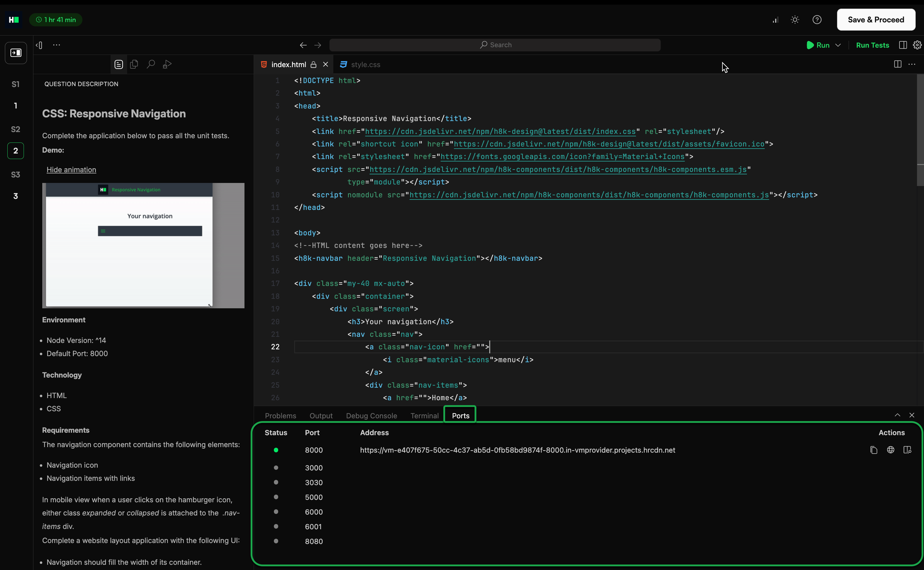
Task: Select the port 6000 row
Action: click(x=588, y=512)
